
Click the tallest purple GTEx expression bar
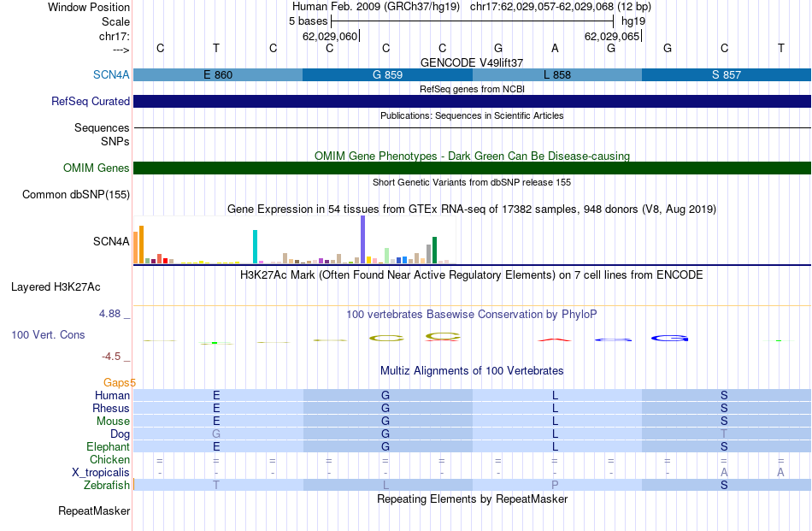pos(363,239)
